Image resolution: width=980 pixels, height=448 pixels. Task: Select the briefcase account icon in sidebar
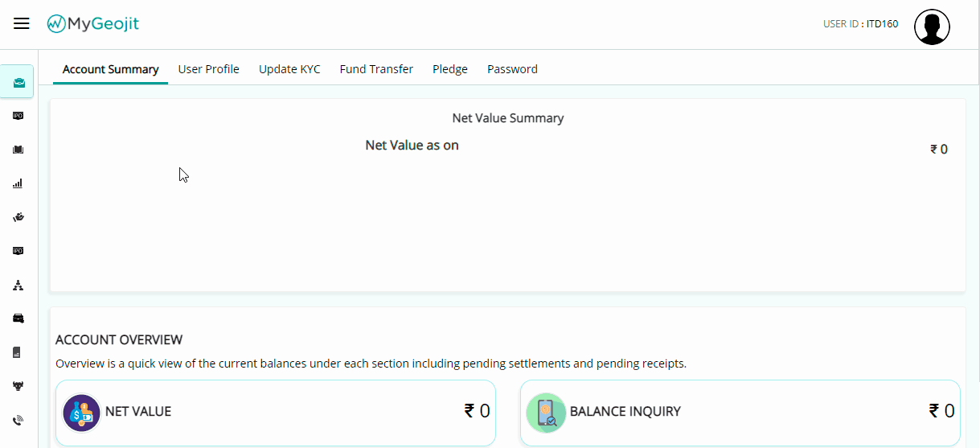pos(18,82)
